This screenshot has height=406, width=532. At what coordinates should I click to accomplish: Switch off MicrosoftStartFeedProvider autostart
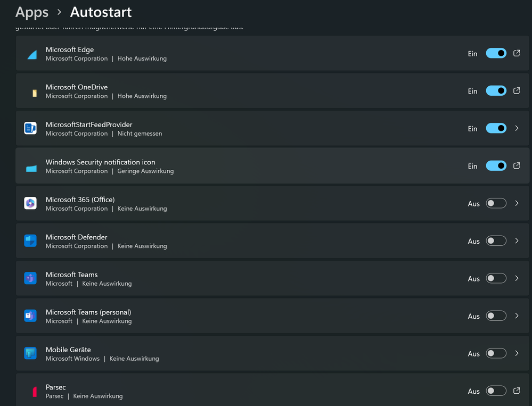pyautogui.click(x=496, y=128)
